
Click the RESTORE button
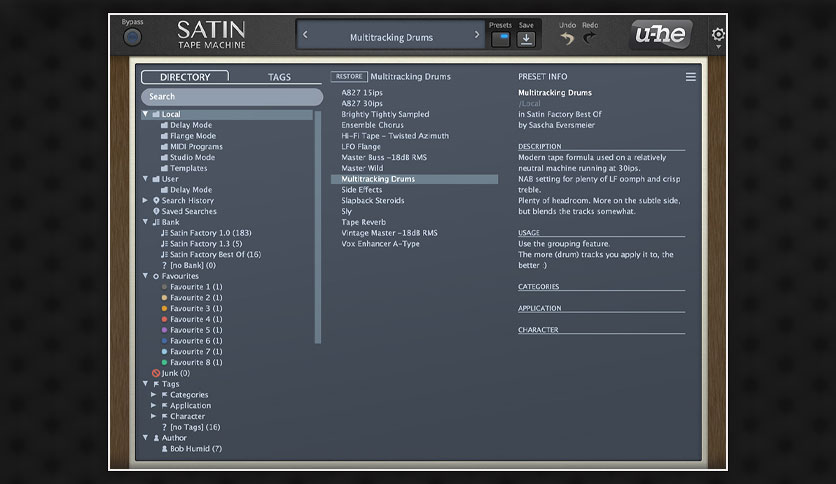click(x=349, y=76)
